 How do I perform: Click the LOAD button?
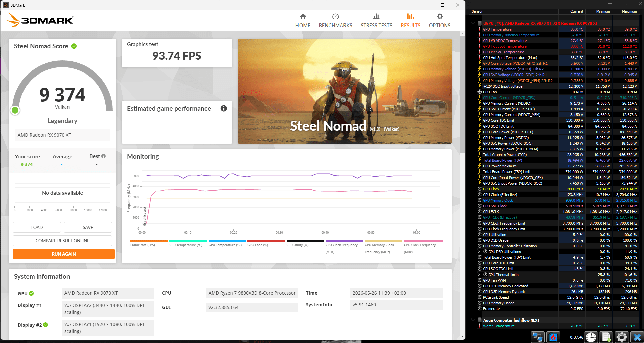click(37, 227)
